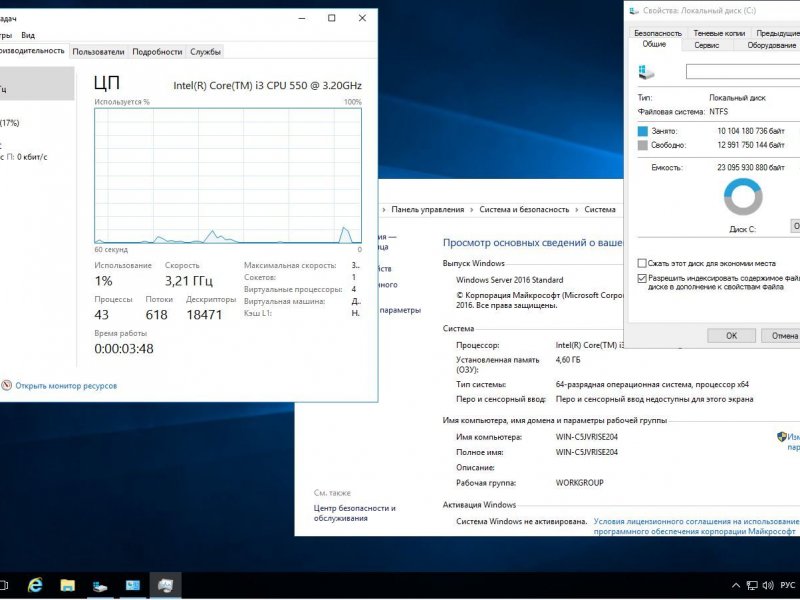The image size is (800, 600).
Task: Click the shield icon for changing settings
Action: tap(782, 437)
